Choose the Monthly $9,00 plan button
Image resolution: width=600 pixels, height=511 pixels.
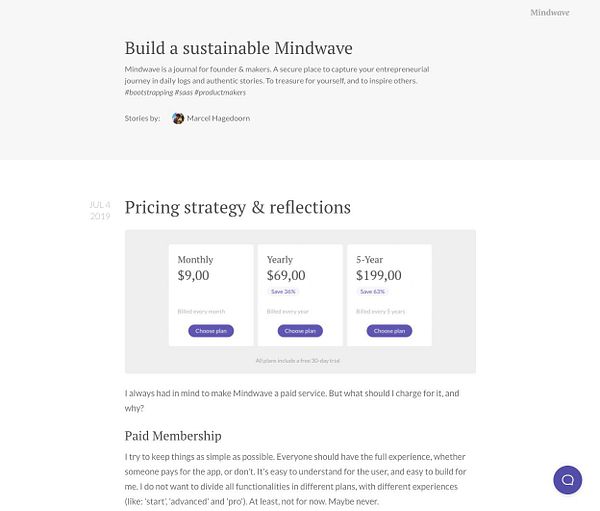(x=211, y=331)
